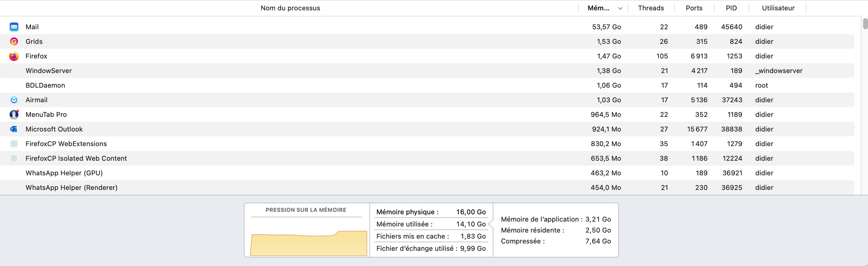Sort by the Ports column header
The height and width of the screenshot is (266, 868).
694,8
